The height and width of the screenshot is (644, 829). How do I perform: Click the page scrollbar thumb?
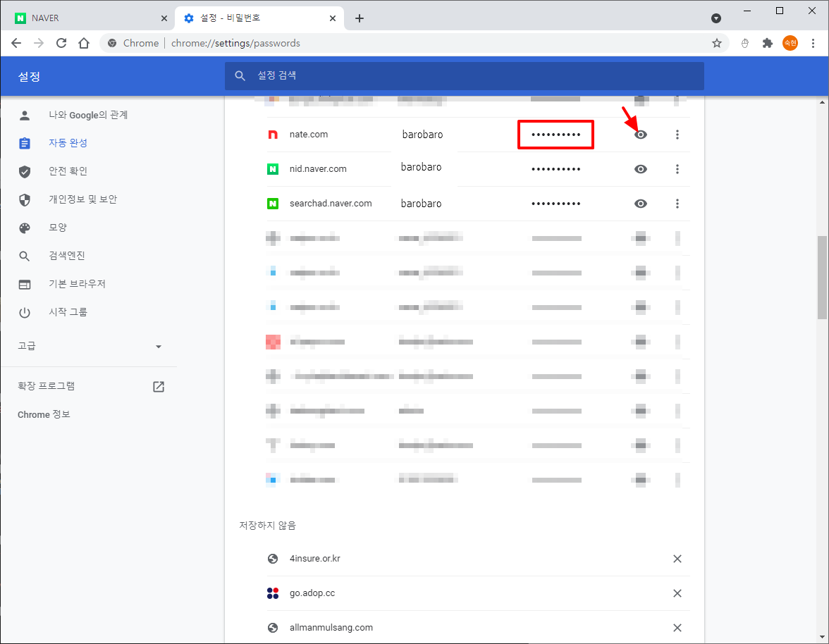coord(822,277)
